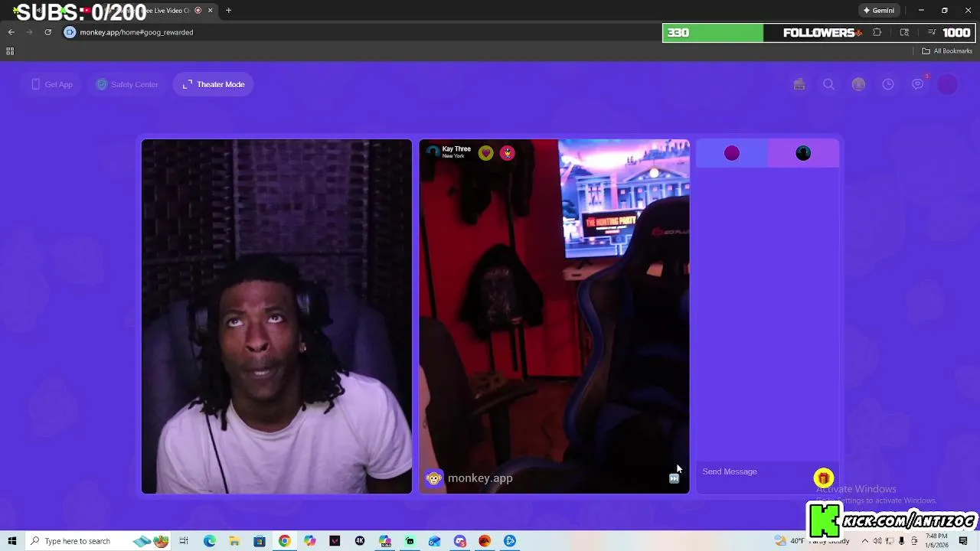Open my profile avatar in top bar
The image size is (980, 551).
point(948,84)
